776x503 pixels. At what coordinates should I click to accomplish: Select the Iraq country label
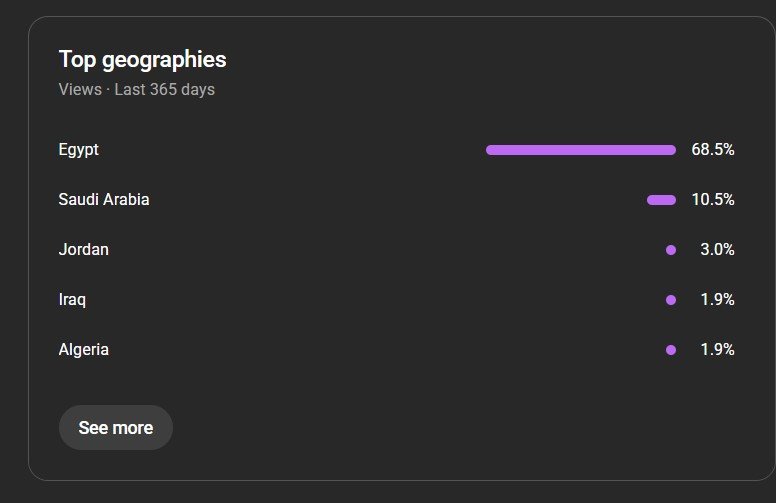72,300
